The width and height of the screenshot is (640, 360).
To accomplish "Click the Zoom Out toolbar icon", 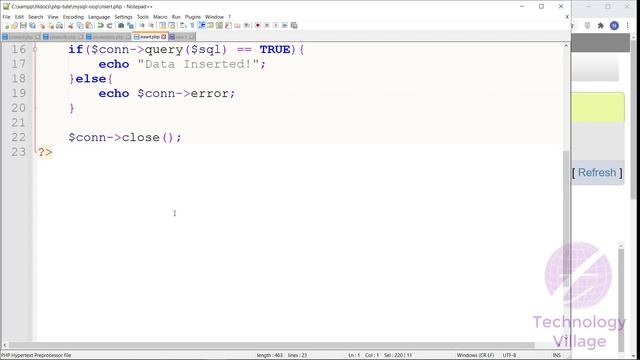I will coord(151,25).
